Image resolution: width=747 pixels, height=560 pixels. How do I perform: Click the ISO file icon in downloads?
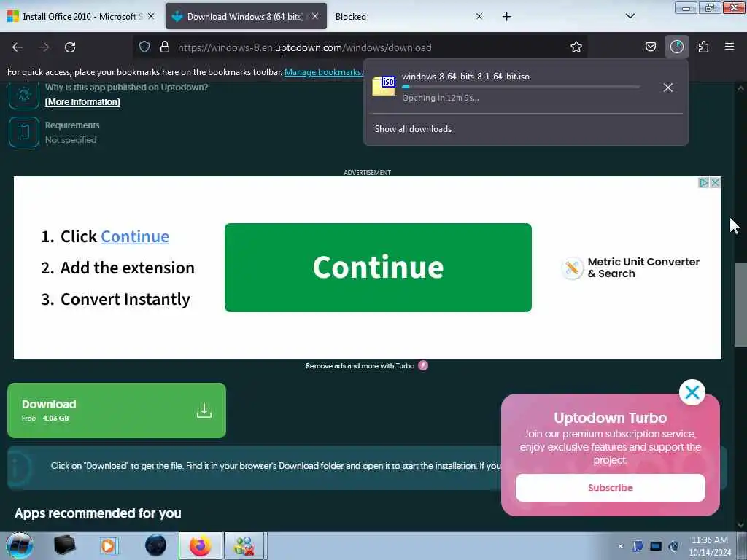384,86
